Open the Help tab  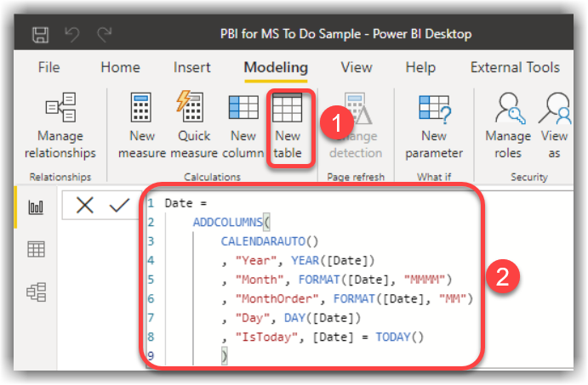tap(420, 68)
